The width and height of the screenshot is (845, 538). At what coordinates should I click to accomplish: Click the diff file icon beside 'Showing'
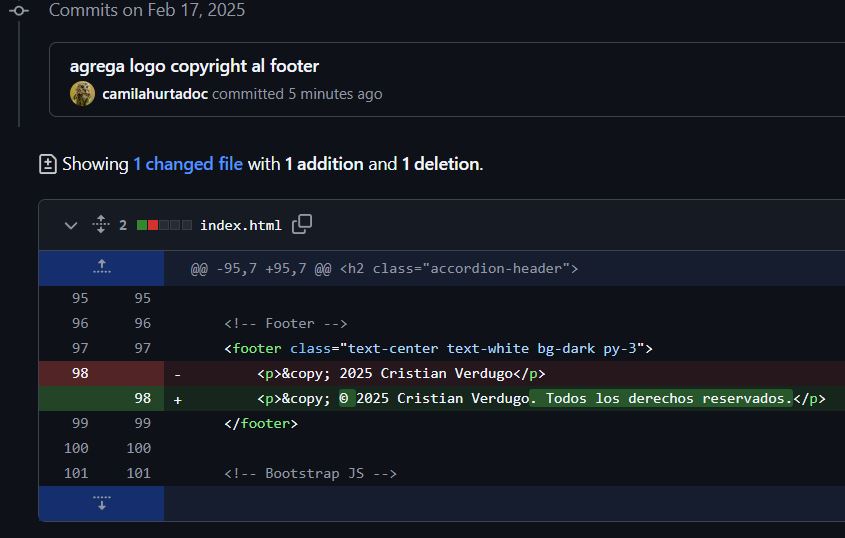pyautogui.click(x=47, y=164)
